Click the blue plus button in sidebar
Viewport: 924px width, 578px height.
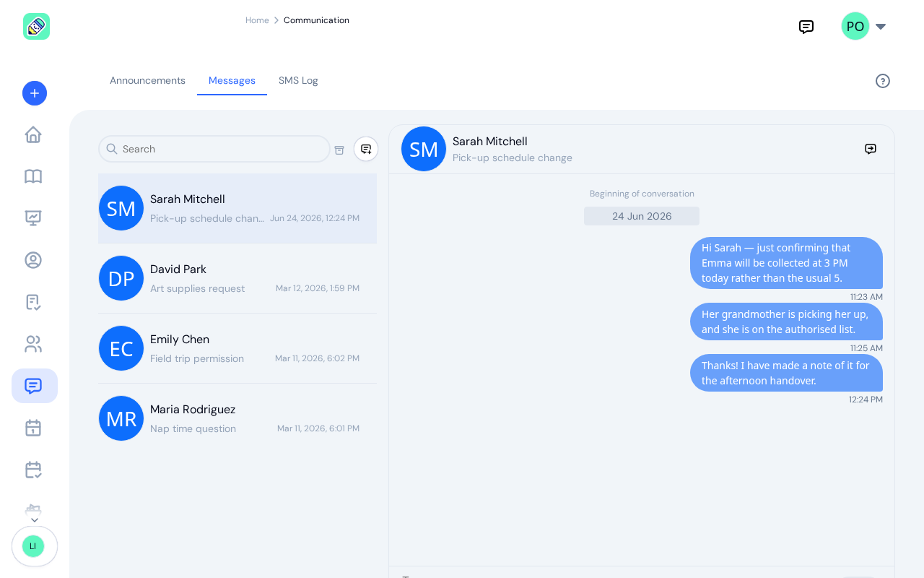pos(35,93)
